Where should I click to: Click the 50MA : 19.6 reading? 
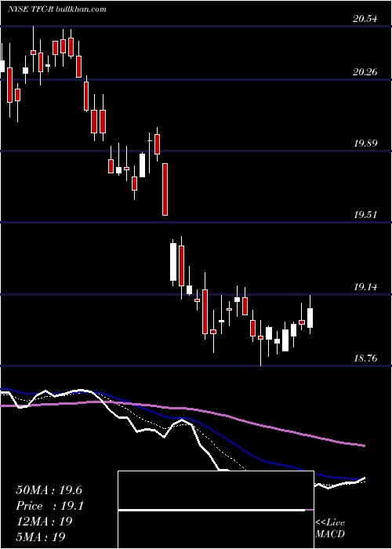pos(49,490)
